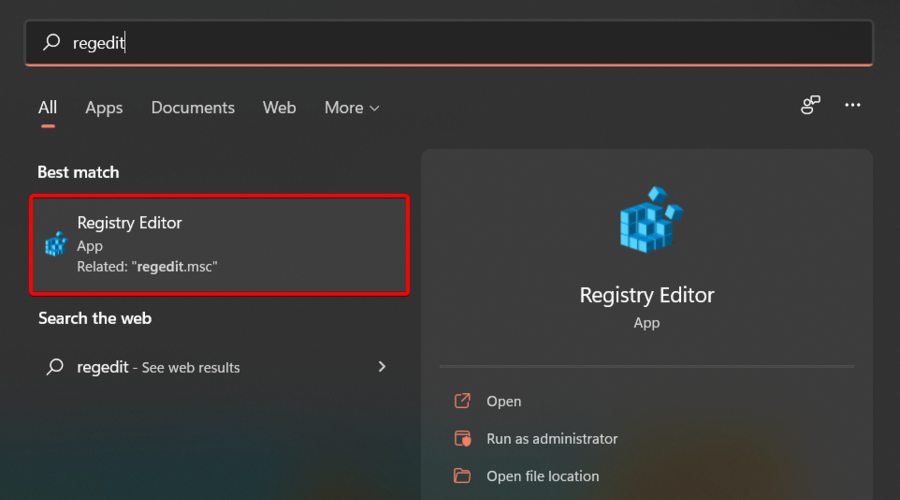Viewport: 900px width, 500px height.
Task: Select the All tab
Action: click(48, 108)
